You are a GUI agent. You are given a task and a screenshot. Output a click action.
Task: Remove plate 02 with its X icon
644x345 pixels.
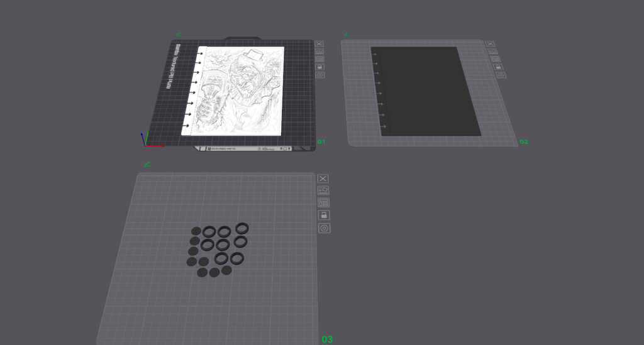[x=489, y=44]
